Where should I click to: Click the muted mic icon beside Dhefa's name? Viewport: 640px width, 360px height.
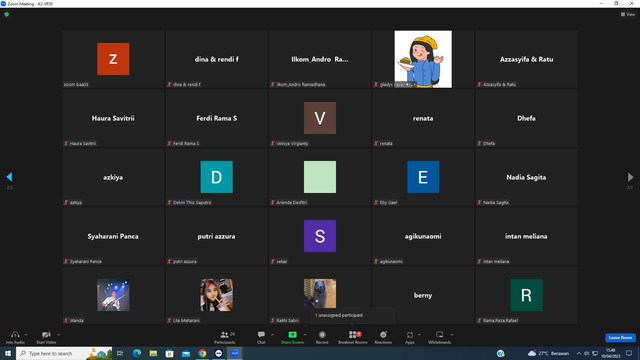[x=479, y=143]
